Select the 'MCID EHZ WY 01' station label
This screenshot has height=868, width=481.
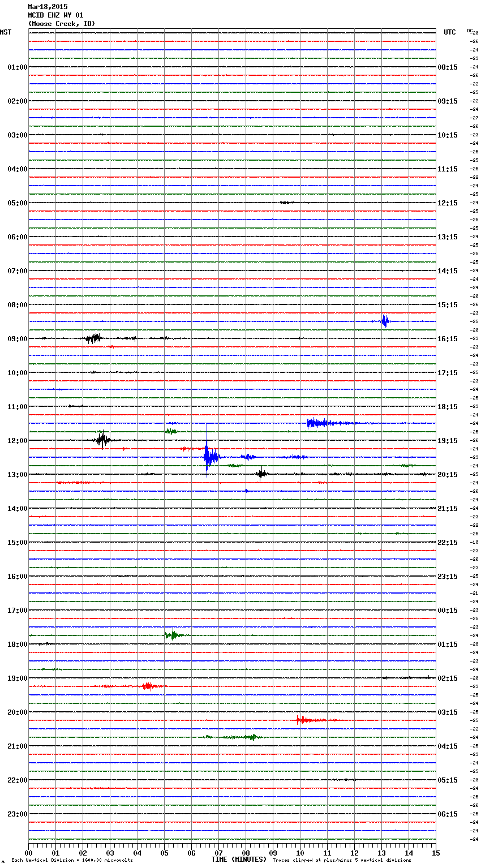click(55, 15)
